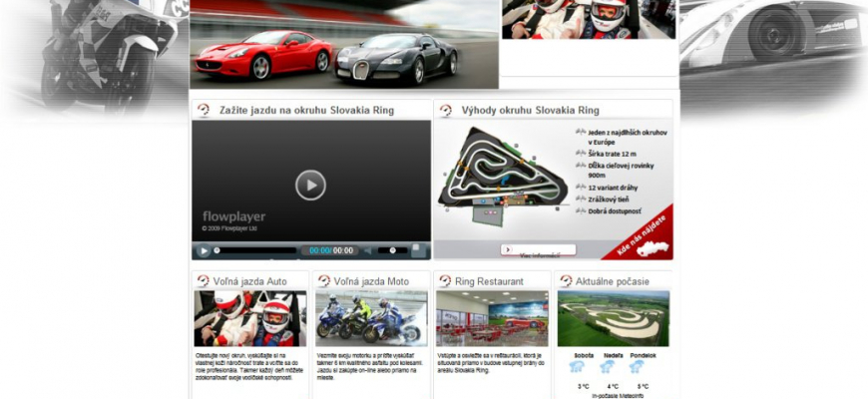Open the restaurant interior thumbnail
The height and width of the screenshot is (399, 868).
(x=492, y=319)
